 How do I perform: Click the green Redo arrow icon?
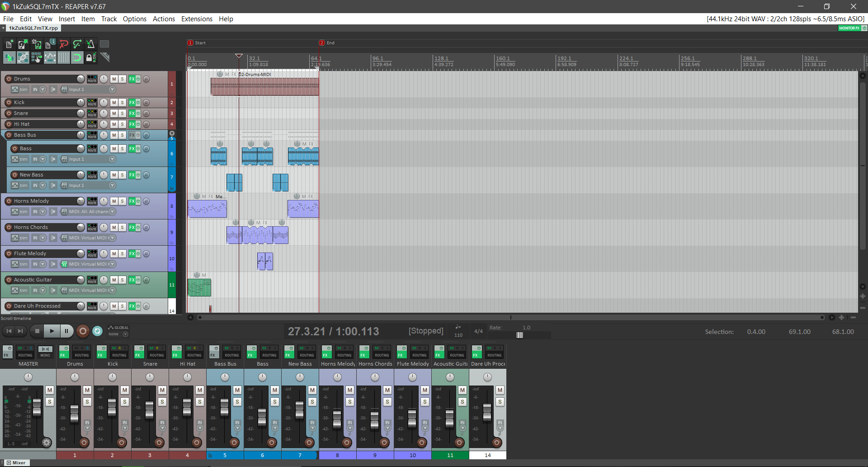[x=77, y=44]
